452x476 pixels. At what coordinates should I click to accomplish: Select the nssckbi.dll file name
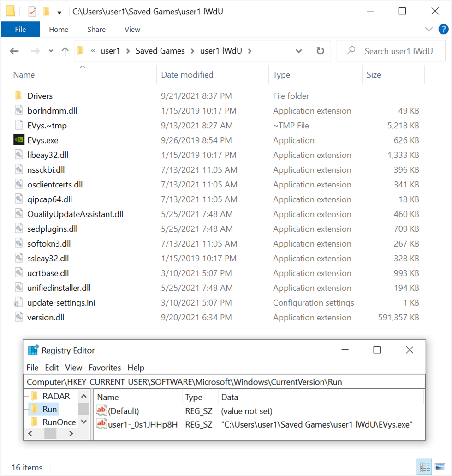click(x=46, y=170)
